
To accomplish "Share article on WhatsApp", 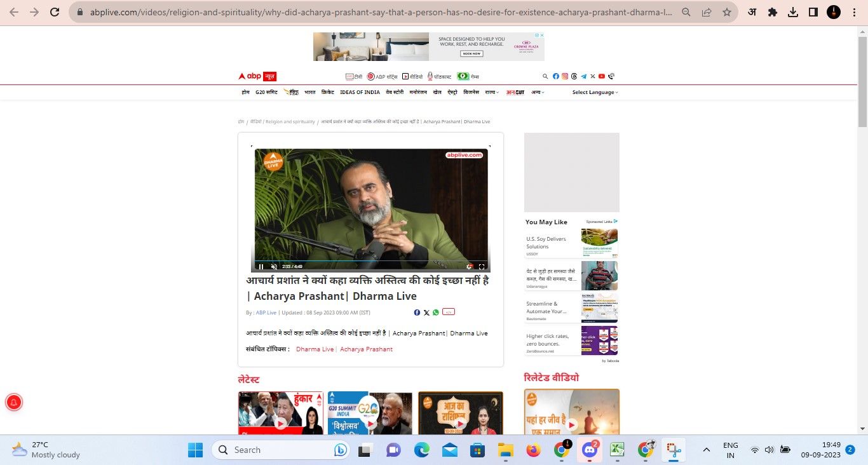I will [x=436, y=313].
